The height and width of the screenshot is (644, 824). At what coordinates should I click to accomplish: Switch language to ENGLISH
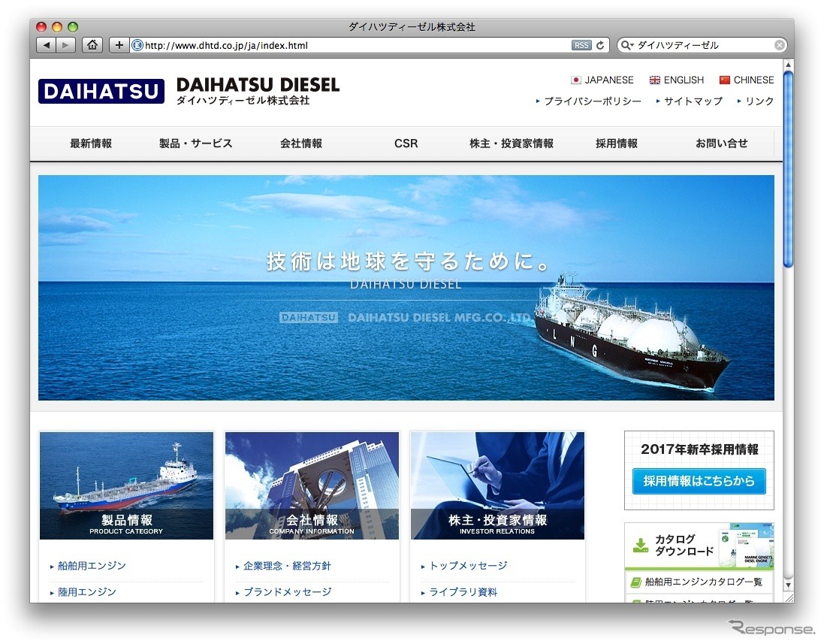tap(677, 80)
